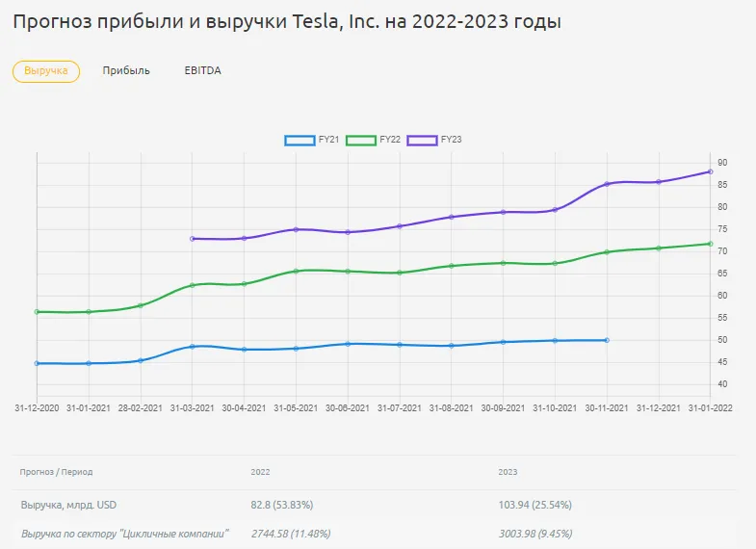756x549 pixels.
Task: Click the 82.8 (53.83%) cell
Action: point(282,505)
